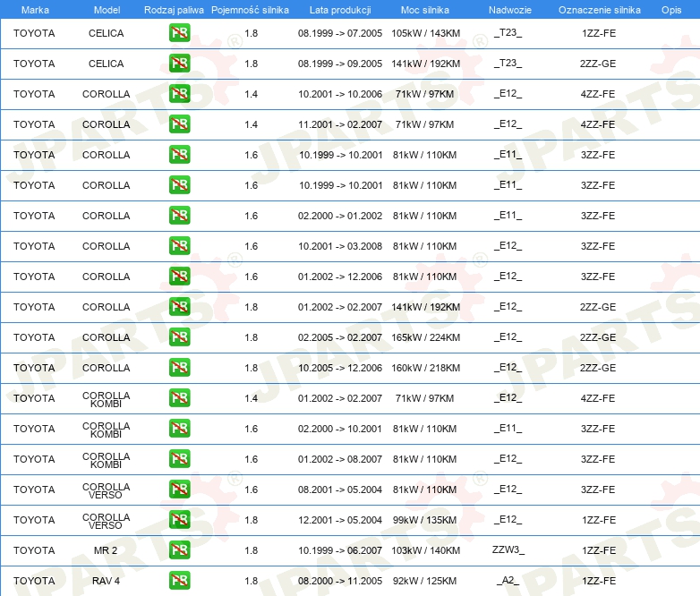Select the 99kW / 135KM power cell

point(424,520)
